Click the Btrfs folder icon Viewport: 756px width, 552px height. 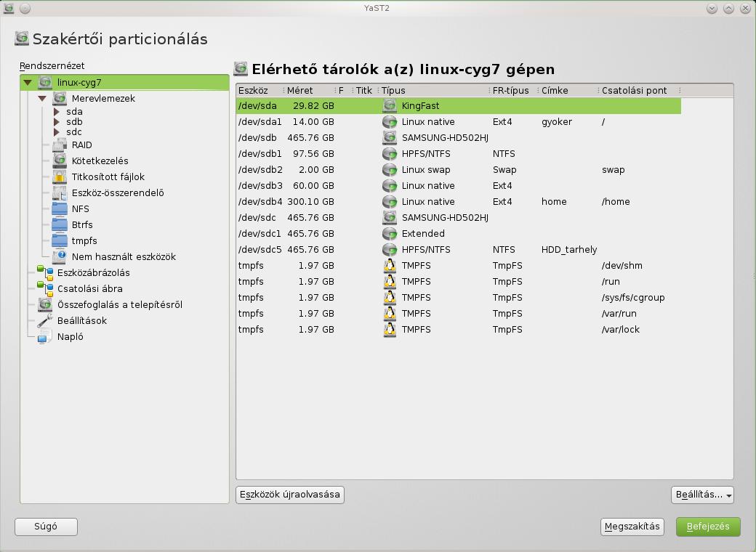(x=60, y=224)
